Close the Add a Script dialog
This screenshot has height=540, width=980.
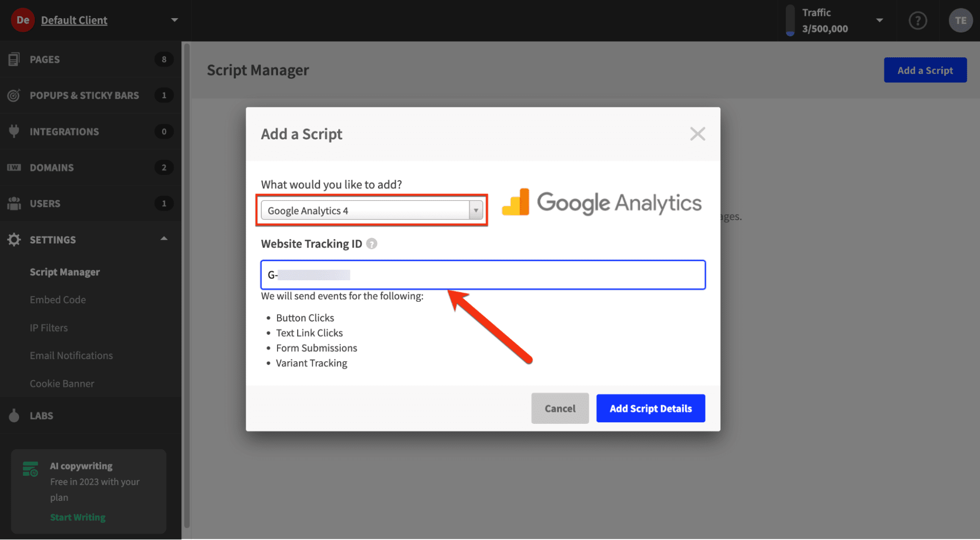point(698,134)
